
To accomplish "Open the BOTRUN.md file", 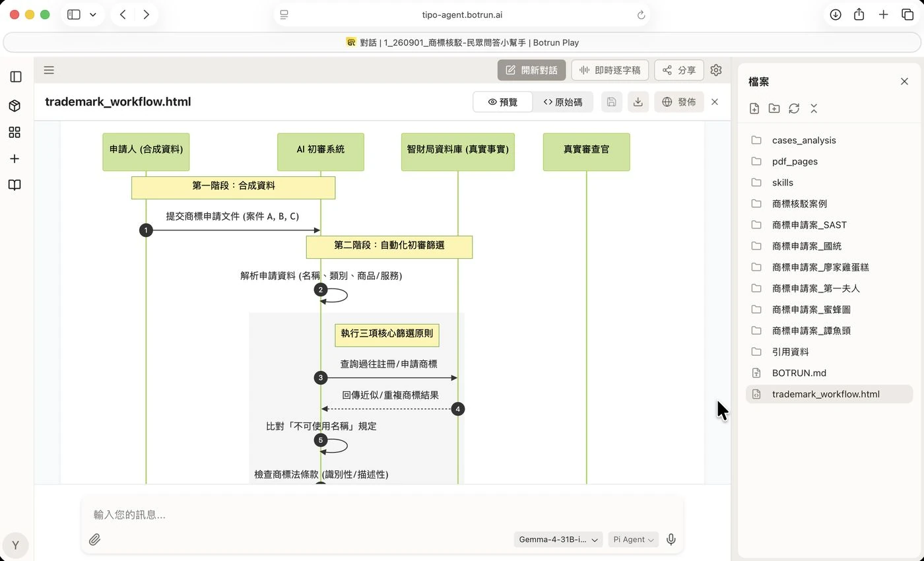I will tap(830, 372).
